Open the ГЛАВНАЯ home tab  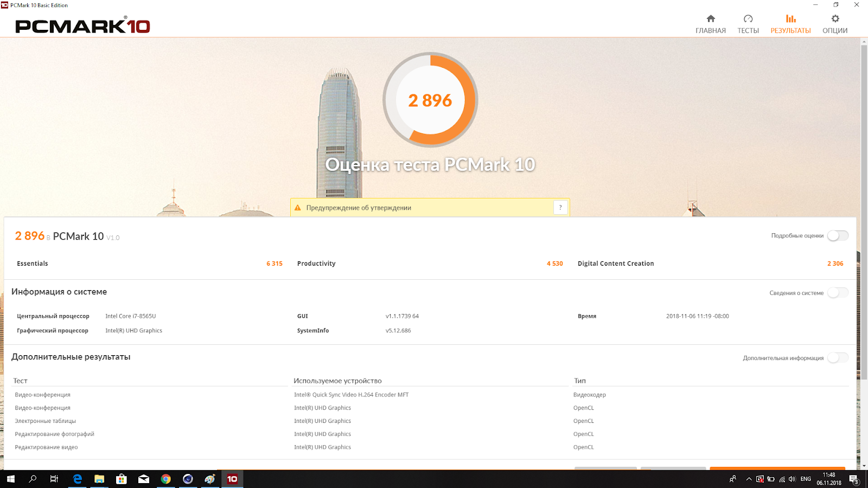click(710, 24)
